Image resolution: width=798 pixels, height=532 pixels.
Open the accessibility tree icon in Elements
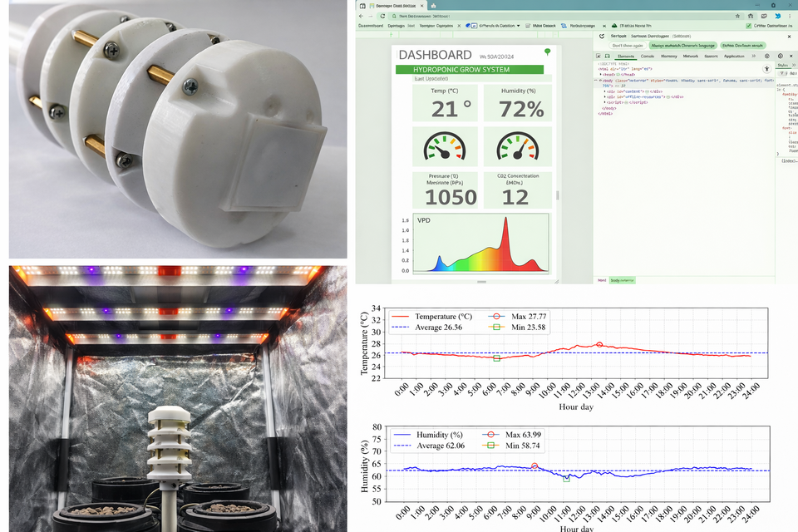click(767, 69)
